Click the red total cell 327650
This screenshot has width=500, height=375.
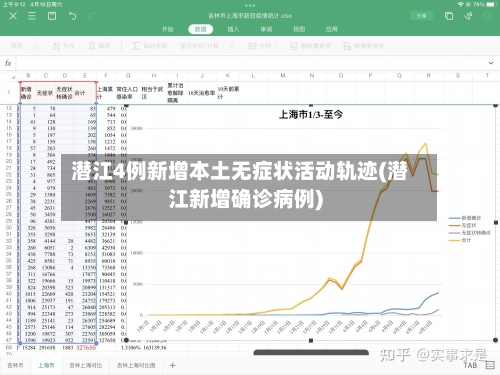pos(86,347)
